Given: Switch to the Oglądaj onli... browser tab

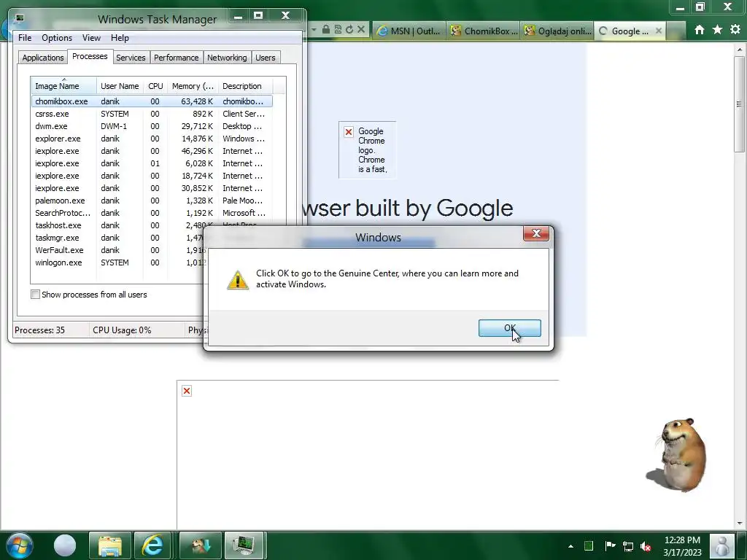Looking at the screenshot, I should 557,31.
